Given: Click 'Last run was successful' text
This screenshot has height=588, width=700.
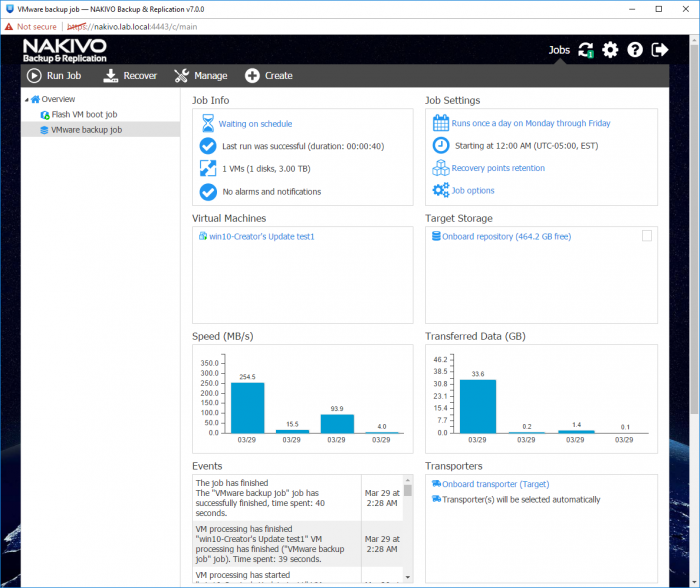Looking at the screenshot, I should click(303, 146).
